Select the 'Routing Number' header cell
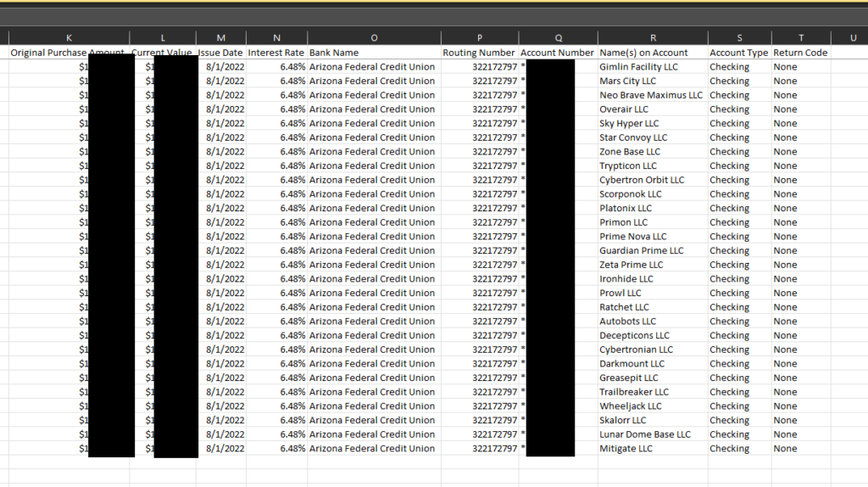The height and width of the screenshot is (487, 868). click(478, 53)
